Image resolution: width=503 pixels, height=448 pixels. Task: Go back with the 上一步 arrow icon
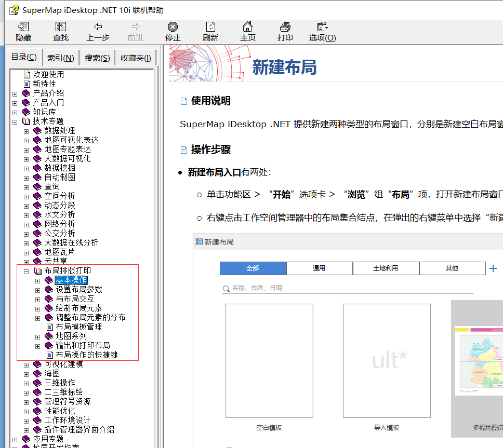[x=98, y=27]
